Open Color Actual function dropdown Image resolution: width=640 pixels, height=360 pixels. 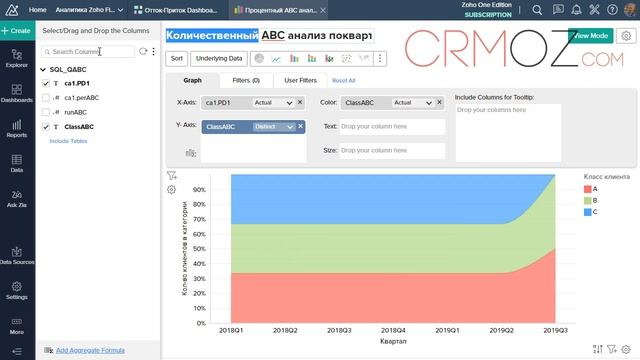click(x=413, y=103)
